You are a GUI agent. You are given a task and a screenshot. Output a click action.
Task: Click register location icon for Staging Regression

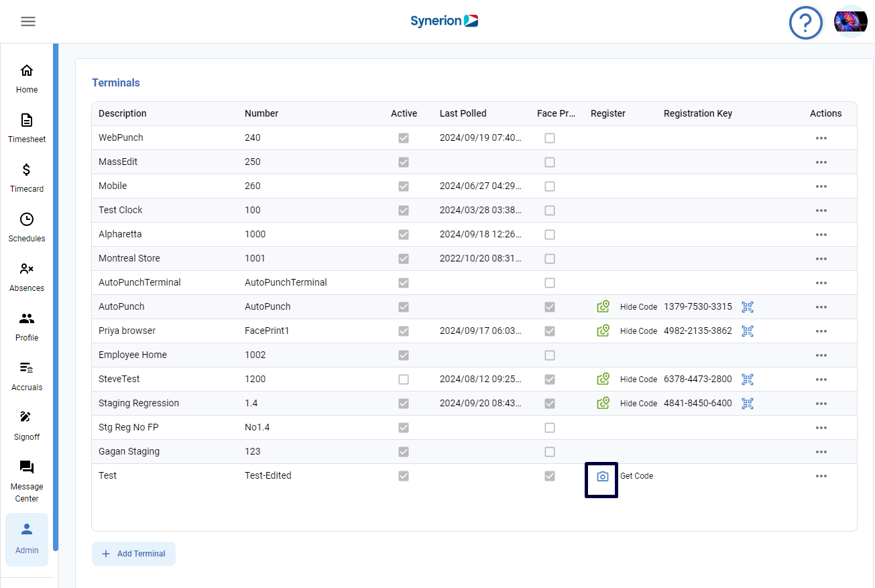click(x=603, y=403)
